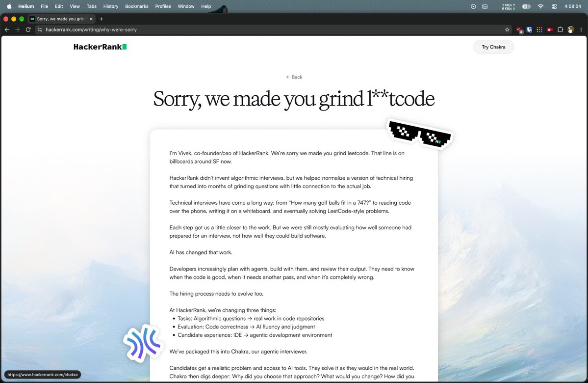This screenshot has width=588, height=383.
Task: Open the colorful dots grid extension
Action: (x=539, y=29)
